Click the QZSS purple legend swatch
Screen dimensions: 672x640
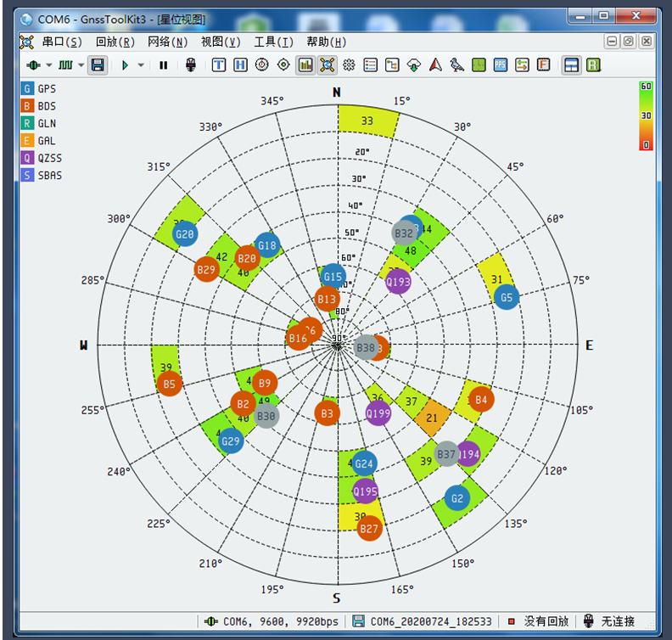coord(27,158)
